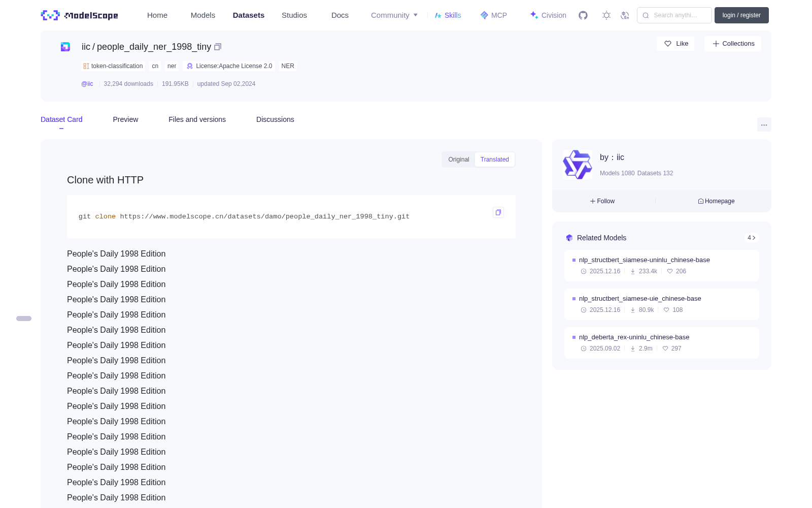The width and height of the screenshot is (812, 508).
Task: Open the Studios navigation item
Action: click(x=294, y=15)
